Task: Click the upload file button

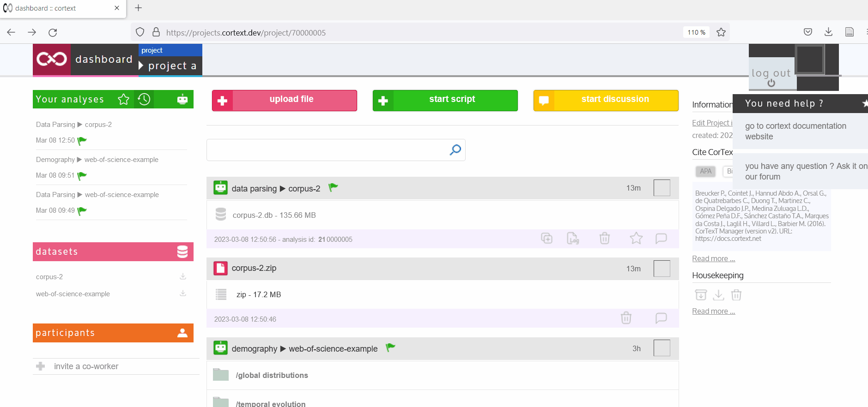Action: pyautogui.click(x=285, y=100)
